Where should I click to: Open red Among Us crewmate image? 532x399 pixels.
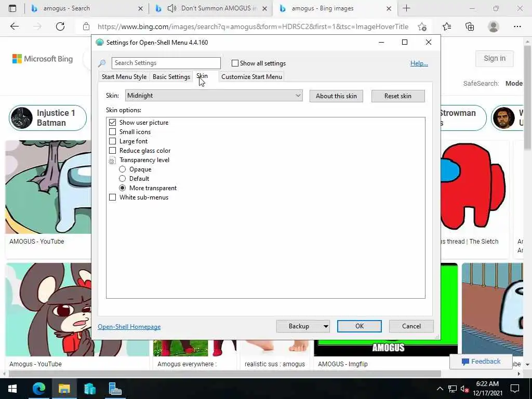tap(474, 187)
